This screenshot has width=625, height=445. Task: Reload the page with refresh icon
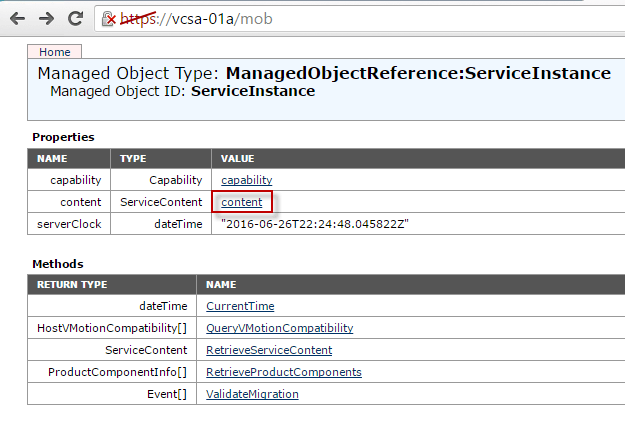click(x=75, y=18)
